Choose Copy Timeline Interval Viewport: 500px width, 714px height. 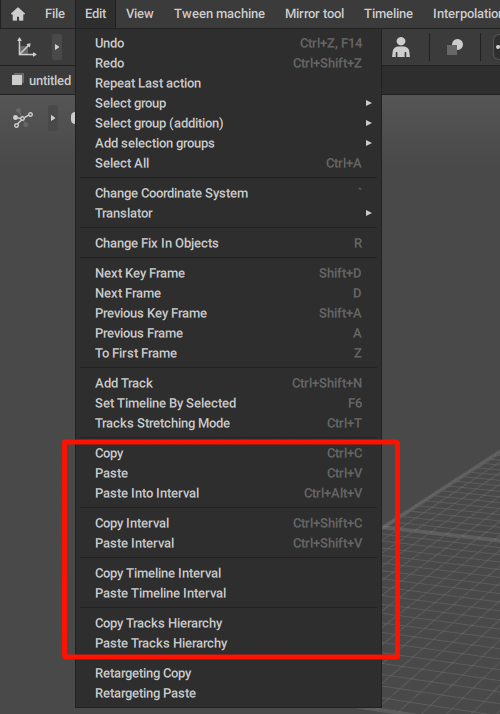[x=228, y=573]
